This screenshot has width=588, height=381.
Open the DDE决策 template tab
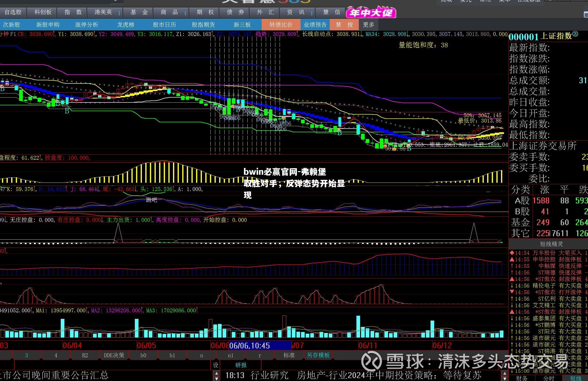pos(114,355)
